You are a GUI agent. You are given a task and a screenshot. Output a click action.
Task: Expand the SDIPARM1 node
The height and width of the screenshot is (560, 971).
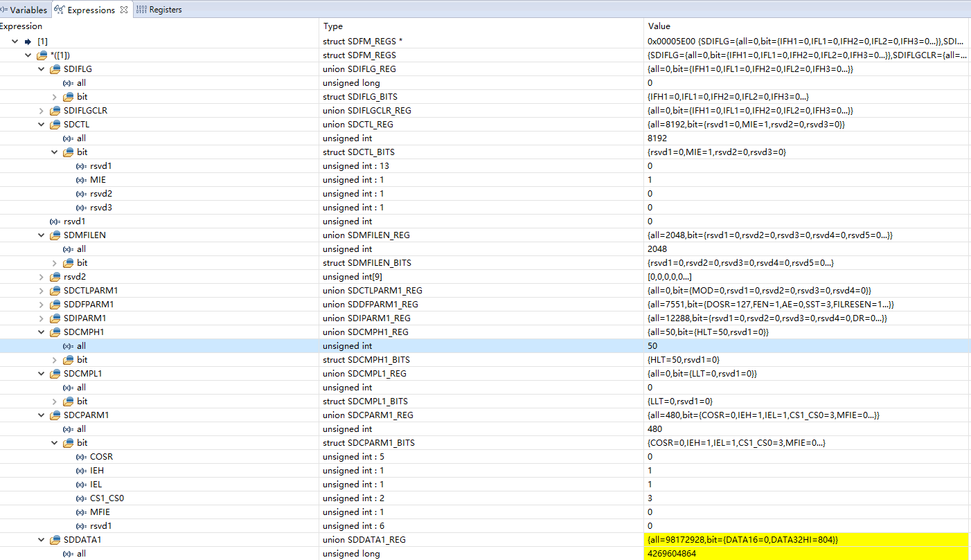42,318
